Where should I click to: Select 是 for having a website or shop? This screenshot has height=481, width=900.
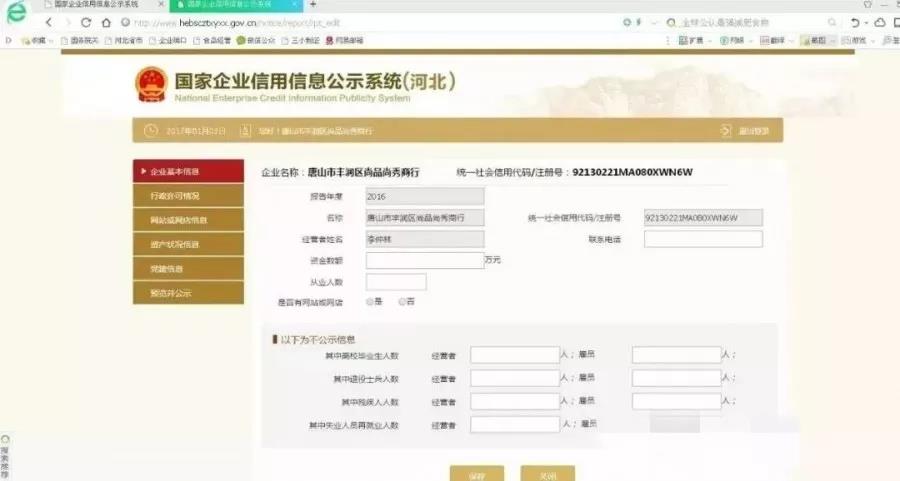coord(370,301)
